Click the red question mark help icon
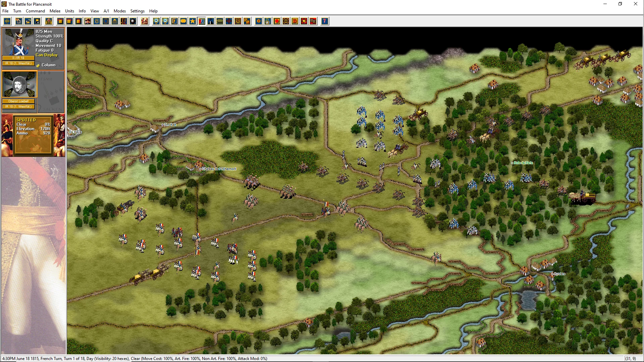Image resolution: width=644 pixels, height=362 pixels. click(x=324, y=21)
